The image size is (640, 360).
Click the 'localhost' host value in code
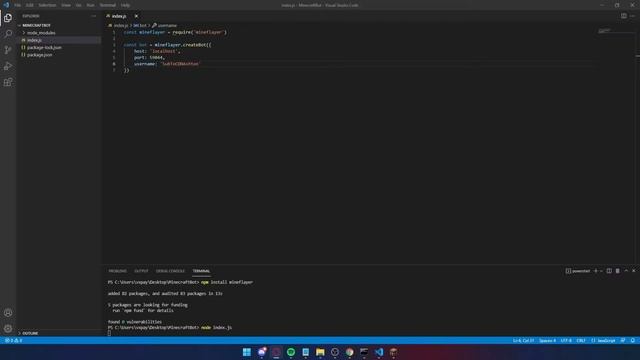point(164,51)
